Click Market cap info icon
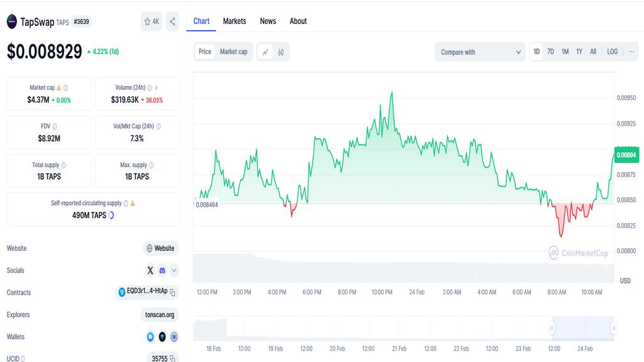 click(65, 88)
